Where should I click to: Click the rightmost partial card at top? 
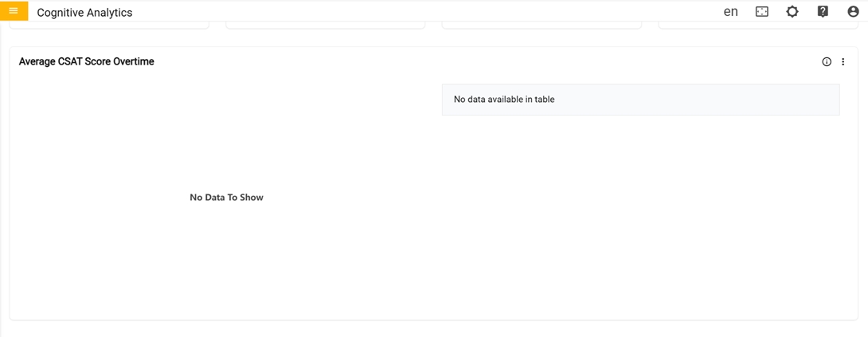(x=758, y=25)
